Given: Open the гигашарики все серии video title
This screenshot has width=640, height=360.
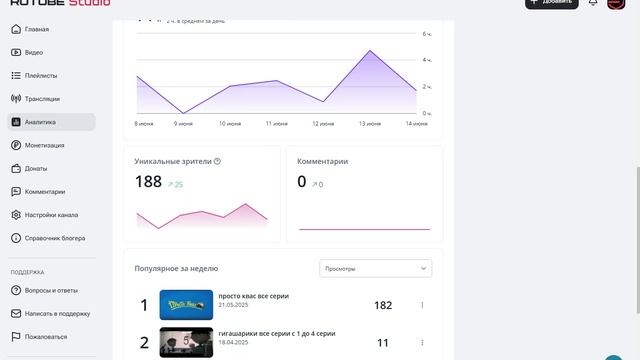Looking at the screenshot, I should pos(277,333).
